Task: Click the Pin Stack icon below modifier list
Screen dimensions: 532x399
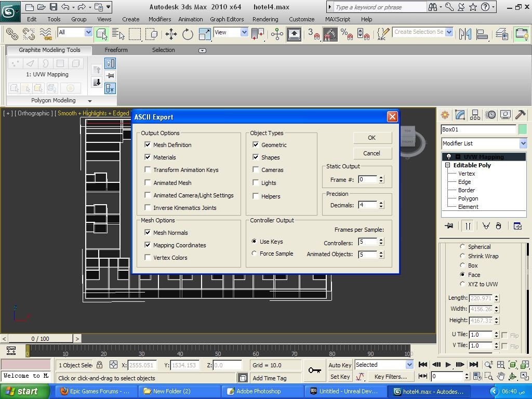Action: pyautogui.click(x=449, y=225)
